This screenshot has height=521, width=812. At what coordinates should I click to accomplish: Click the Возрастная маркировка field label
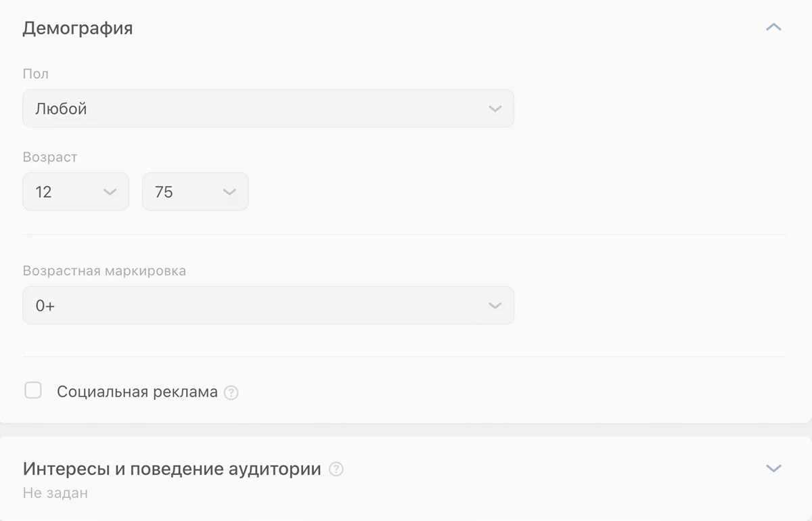104,271
